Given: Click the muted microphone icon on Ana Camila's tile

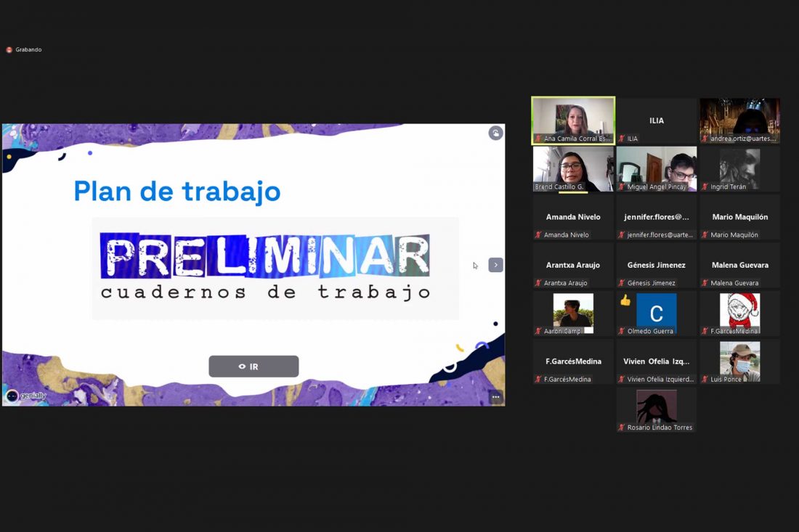Looking at the screenshot, I should point(538,138).
